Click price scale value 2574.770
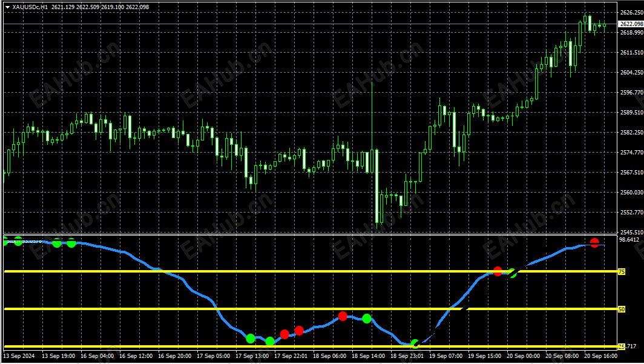 click(x=632, y=153)
